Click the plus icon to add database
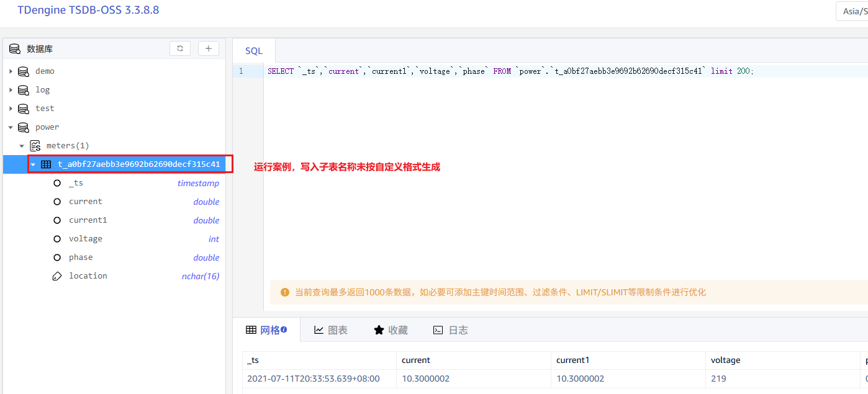 [x=208, y=48]
